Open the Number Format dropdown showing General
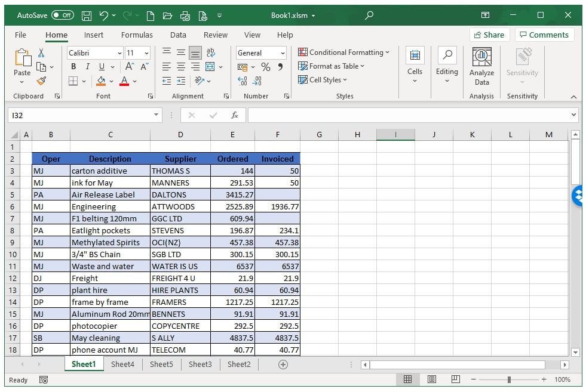This screenshot has width=586, height=392. pyautogui.click(x=260, y=53)
